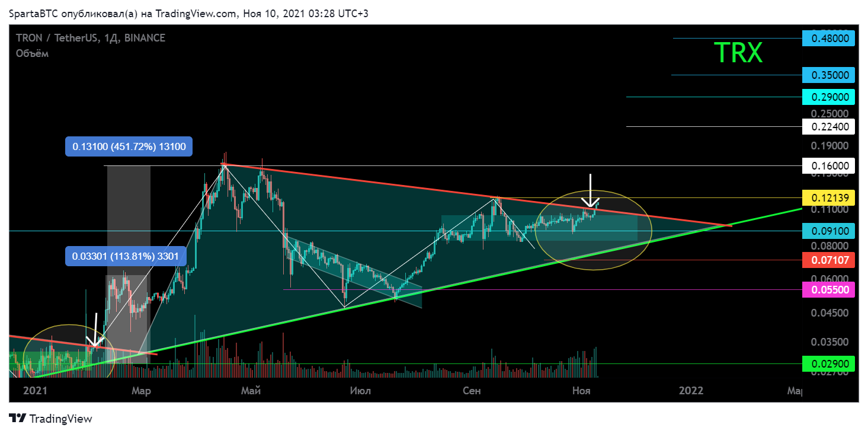The width and height of the screenshot is (868, 434).
Task: Click the SpartaBTC publication header text
Action: coord(188,13)
